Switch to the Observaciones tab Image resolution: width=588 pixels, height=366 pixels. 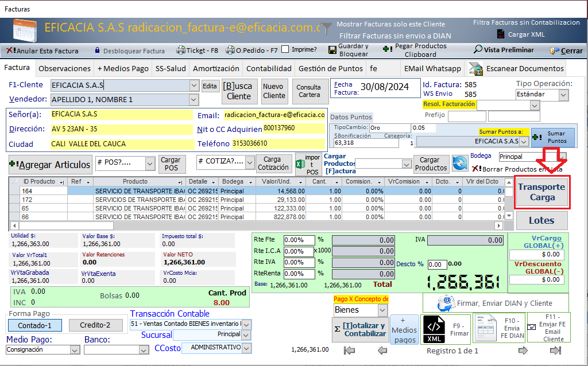[64, 69]
